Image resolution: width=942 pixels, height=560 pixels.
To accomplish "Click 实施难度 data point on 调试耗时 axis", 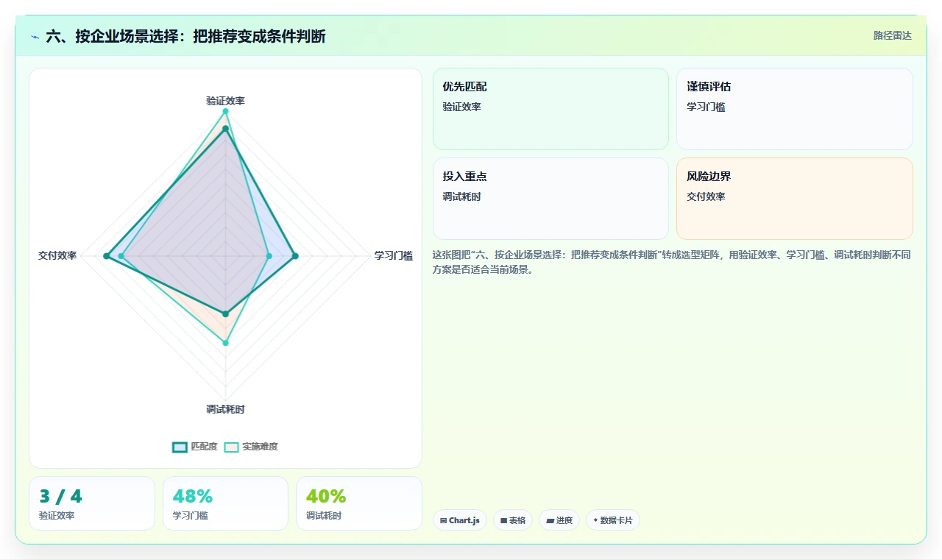I will point(225,343).
